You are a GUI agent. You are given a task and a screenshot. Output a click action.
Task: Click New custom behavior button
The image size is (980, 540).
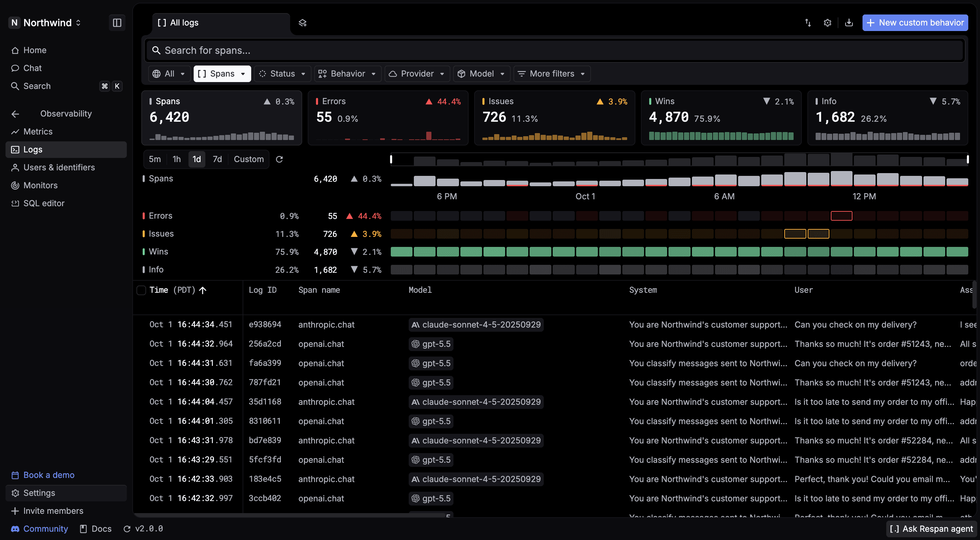(915, 23)
